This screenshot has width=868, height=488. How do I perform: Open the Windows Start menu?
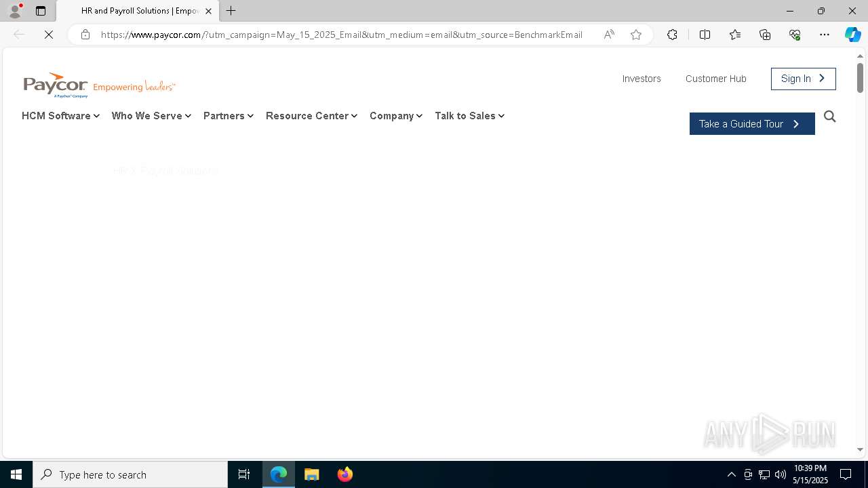tap(16, 474)
